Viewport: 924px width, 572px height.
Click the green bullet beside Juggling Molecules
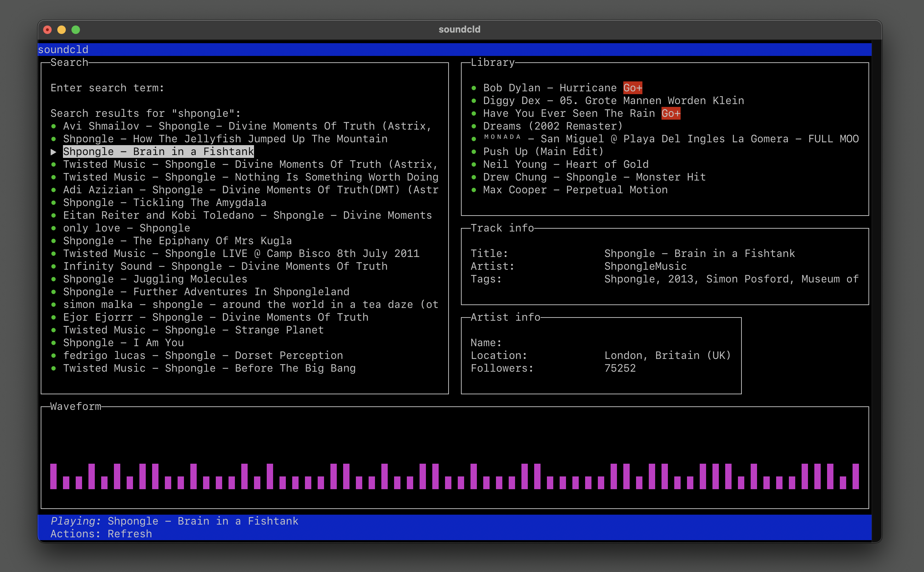[53, 279]
